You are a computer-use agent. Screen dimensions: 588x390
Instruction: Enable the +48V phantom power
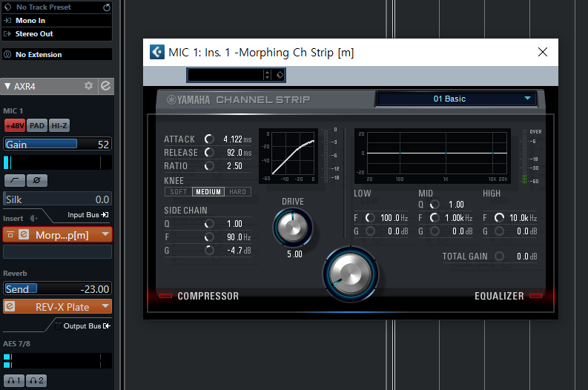pos(15,125)
